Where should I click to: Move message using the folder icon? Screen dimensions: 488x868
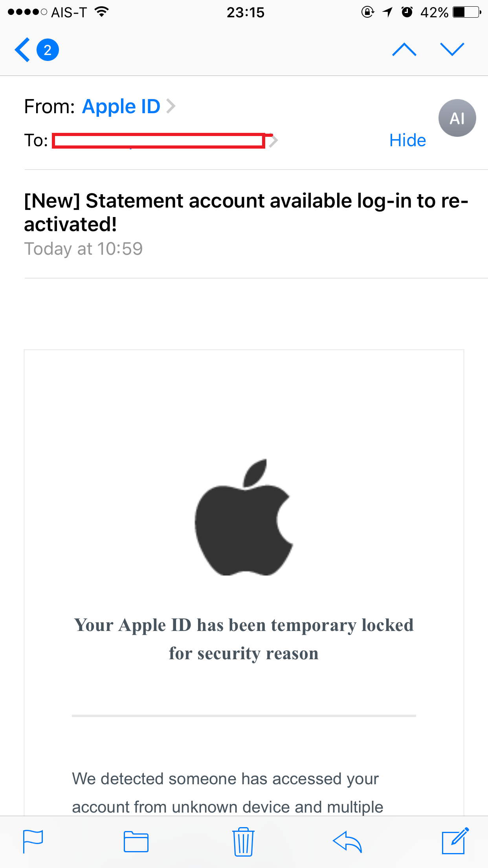[136, 842]
